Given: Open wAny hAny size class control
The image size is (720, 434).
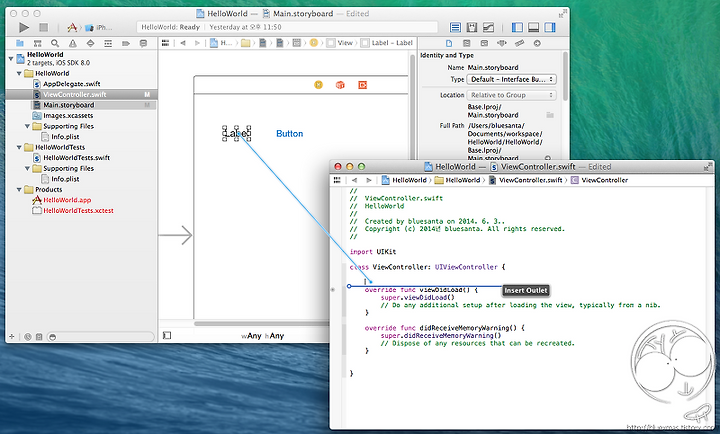Looking at the screenshot, I should (263, 336).
